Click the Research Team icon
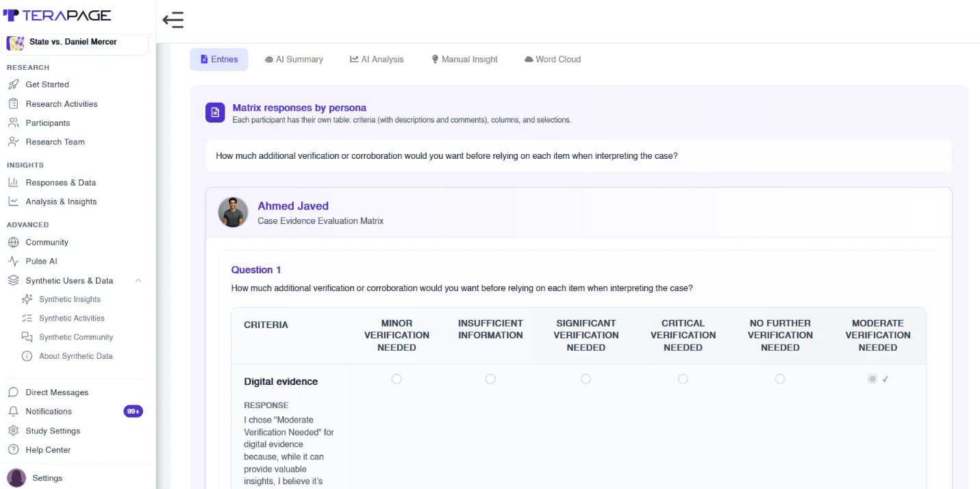This screenshot has height=489, width=980. pyautogui.click(x=13, y=142)
